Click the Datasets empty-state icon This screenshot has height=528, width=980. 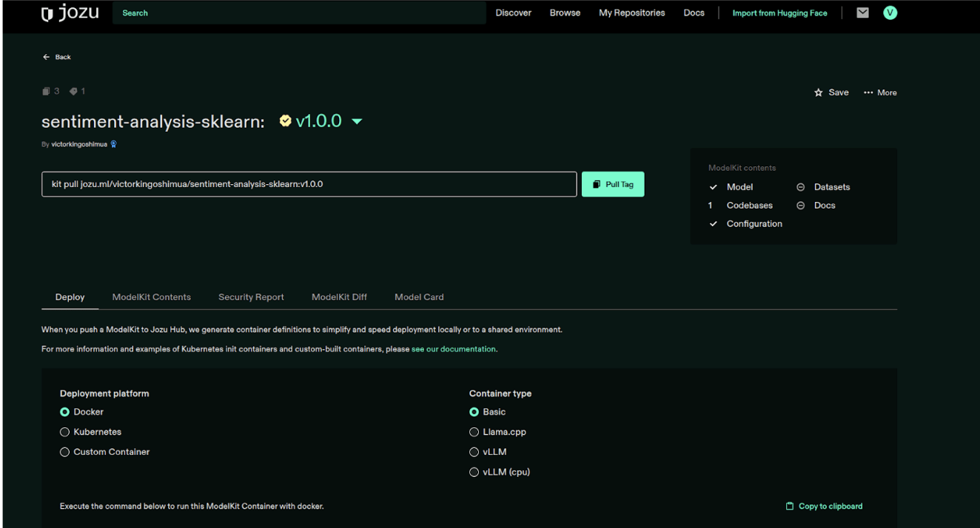coord(800,187)
